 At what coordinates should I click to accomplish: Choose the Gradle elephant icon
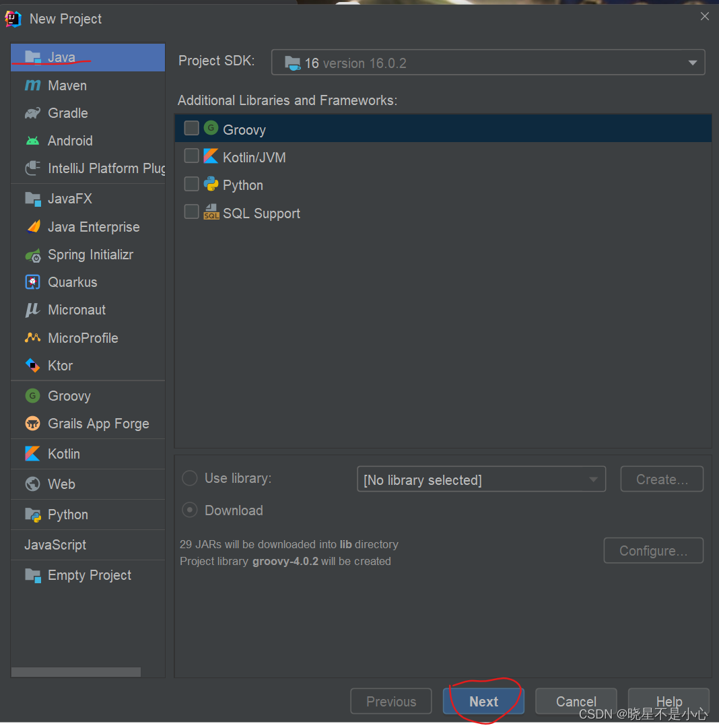tap(32, 113)
